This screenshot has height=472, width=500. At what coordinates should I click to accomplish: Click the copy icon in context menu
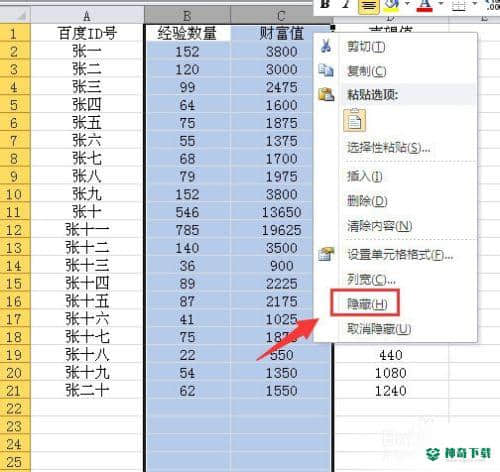[326, 70]
